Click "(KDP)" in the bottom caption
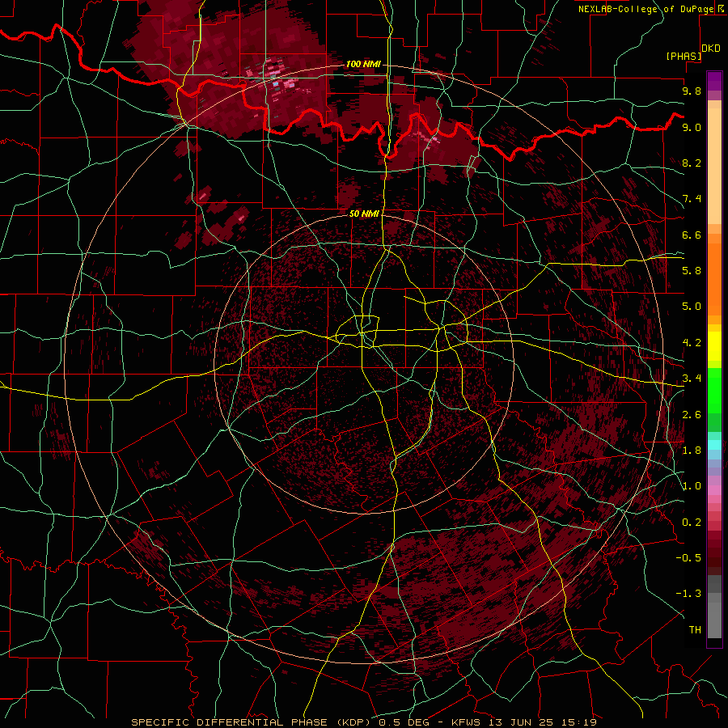Image resolution: width=728 pixels, height=728 pixels. [355, 722]
